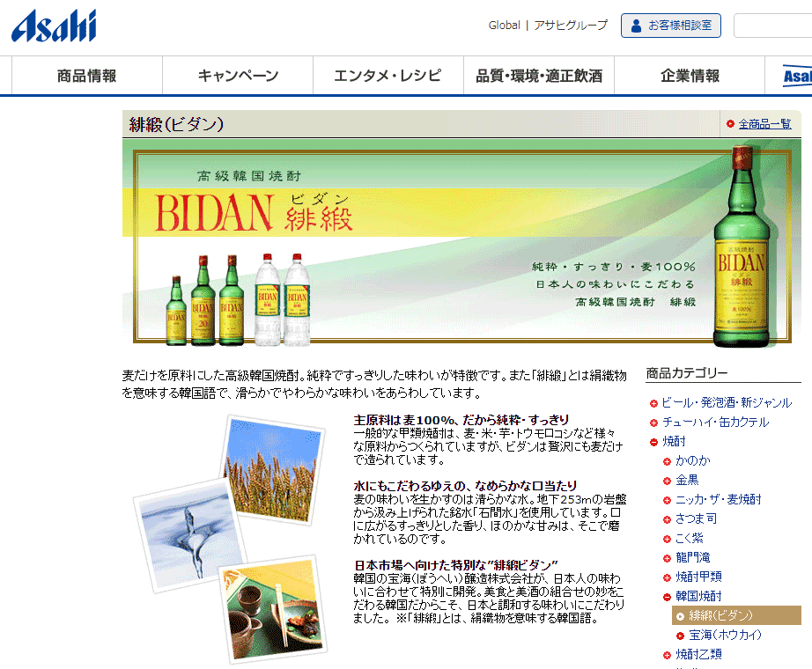
Task: Click the group of small BIDAN bottles
Action: 239,300
